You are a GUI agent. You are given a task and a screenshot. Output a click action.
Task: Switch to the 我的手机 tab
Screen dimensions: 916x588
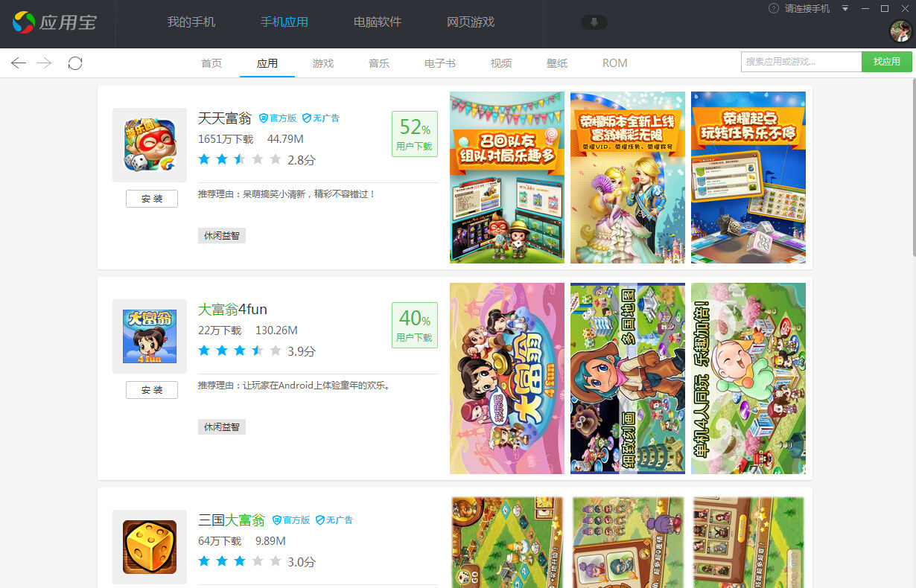pos(191,22)
